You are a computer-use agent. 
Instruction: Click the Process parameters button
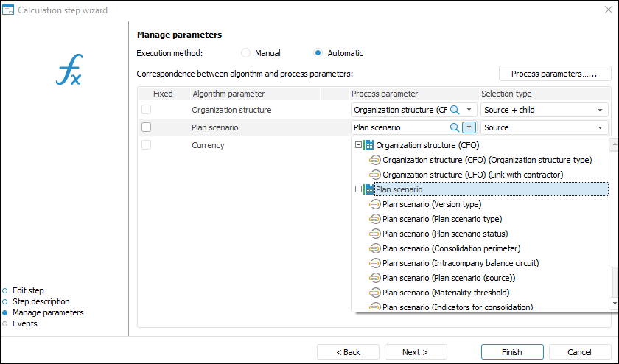555,74
